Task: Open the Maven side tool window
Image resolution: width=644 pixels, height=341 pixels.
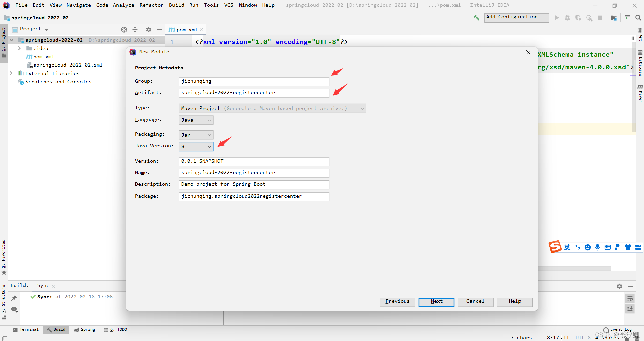Action: tap(640, 93)
